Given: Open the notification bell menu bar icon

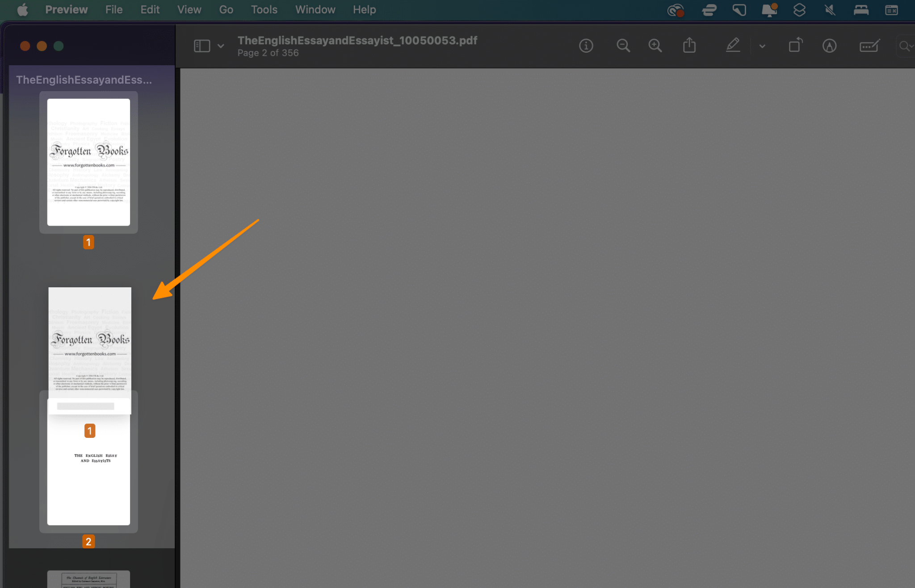Looking at the screenshot, I should 769,9.
